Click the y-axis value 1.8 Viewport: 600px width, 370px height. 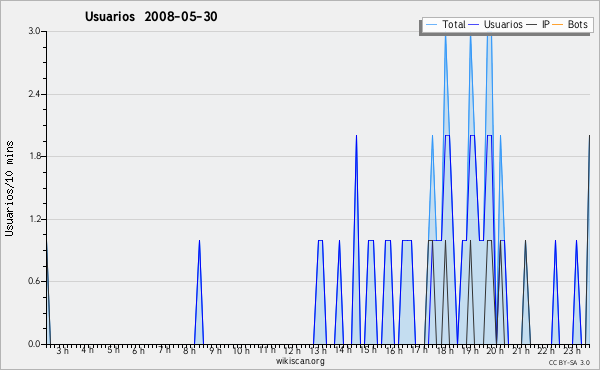34,156
